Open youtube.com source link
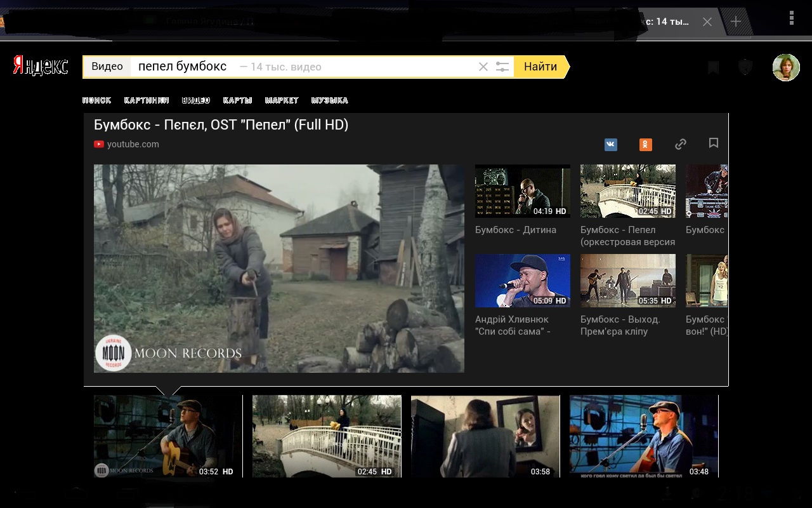The height and width of the screenshot is (508, 812). pos(133,144)
